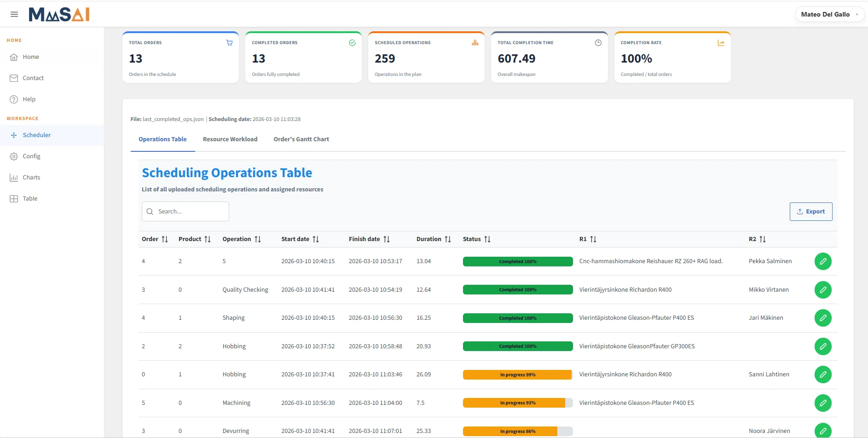Click the Total Completion Time clock icon

(598, 43)
